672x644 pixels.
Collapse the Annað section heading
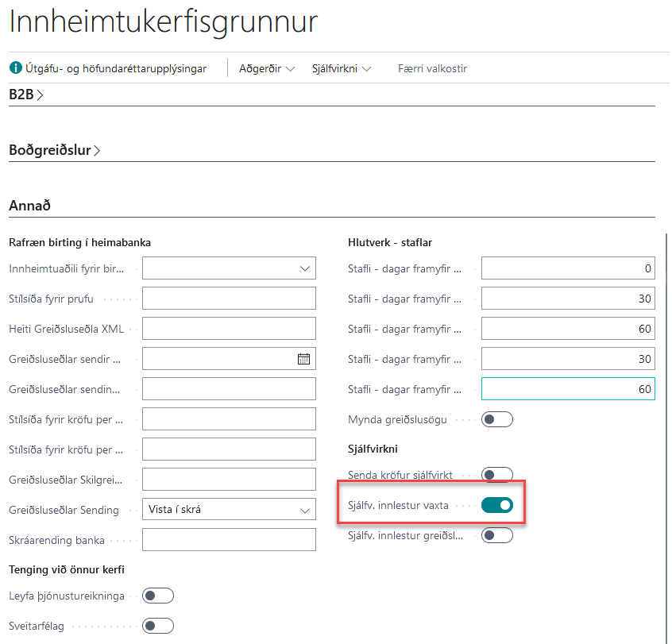click(x=30, y=206)
